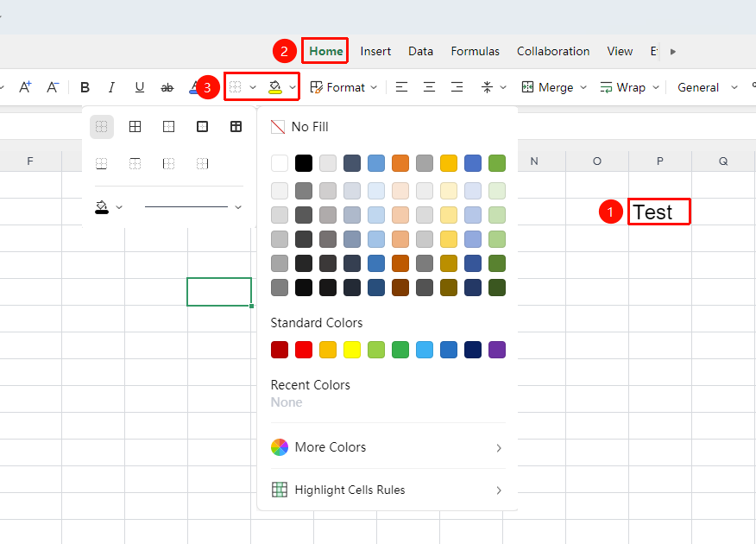Choose the No Border option
Viewport: 756px width, 544px height.
point(102,127)
